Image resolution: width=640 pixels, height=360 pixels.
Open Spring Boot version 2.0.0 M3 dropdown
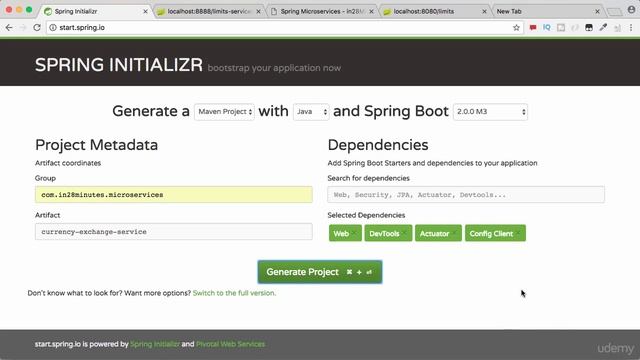point(490,112)
